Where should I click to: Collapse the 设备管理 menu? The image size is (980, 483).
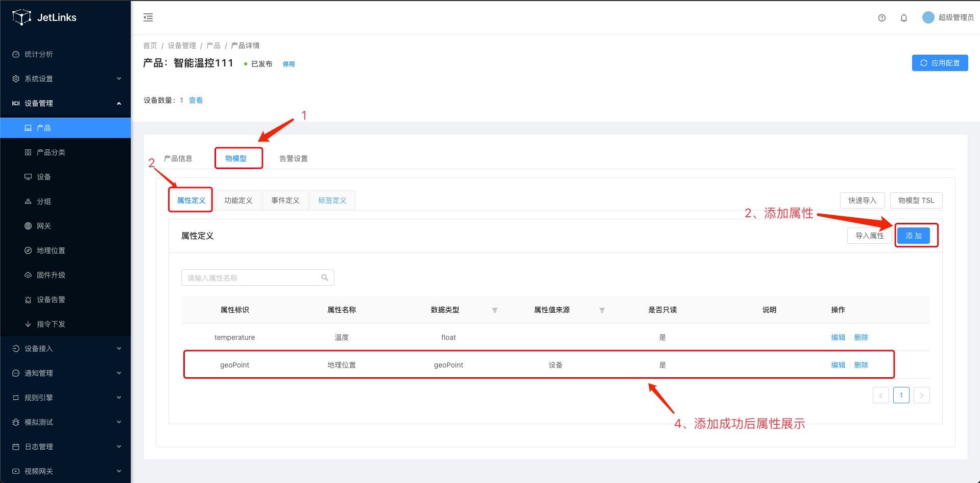click(65, 103)
